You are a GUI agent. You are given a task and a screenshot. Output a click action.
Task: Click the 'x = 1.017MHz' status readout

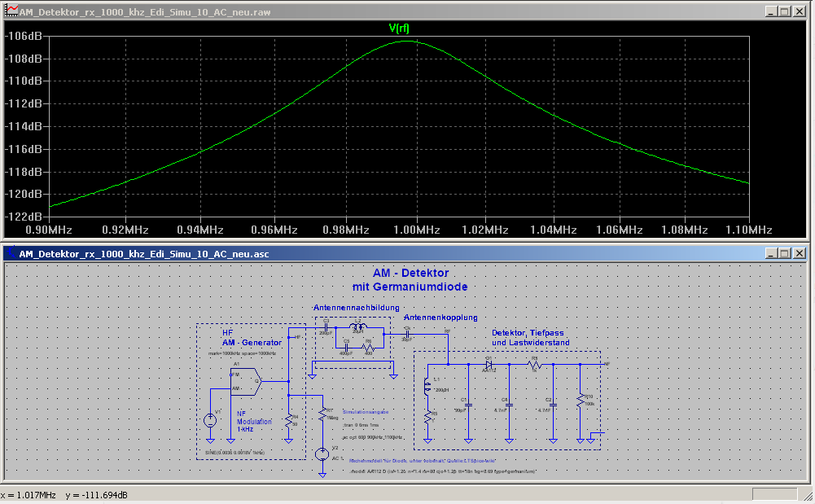coord(28,495)
